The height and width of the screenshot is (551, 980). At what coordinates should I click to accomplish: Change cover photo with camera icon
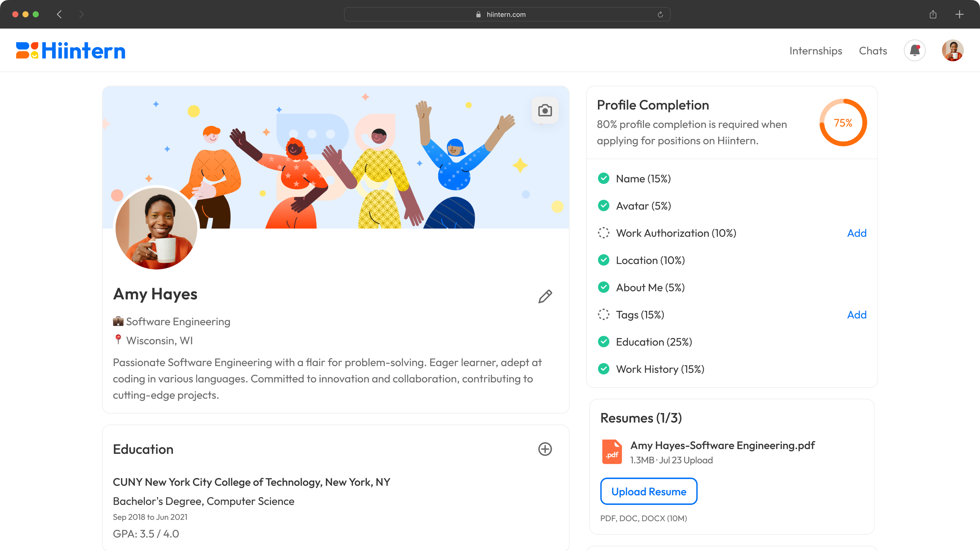[x=545, y=110]
